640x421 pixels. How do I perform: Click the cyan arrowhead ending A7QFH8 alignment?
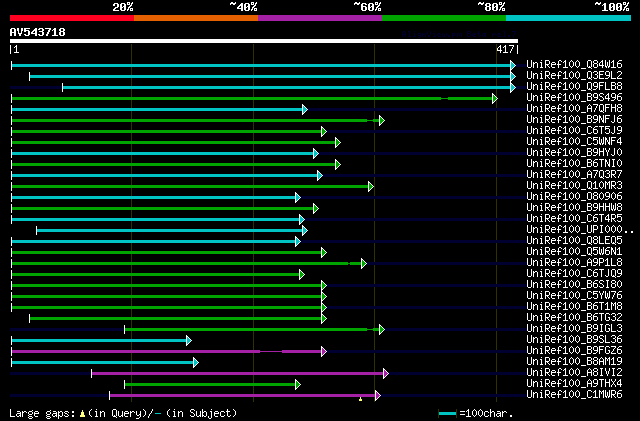tap(304, 109)
